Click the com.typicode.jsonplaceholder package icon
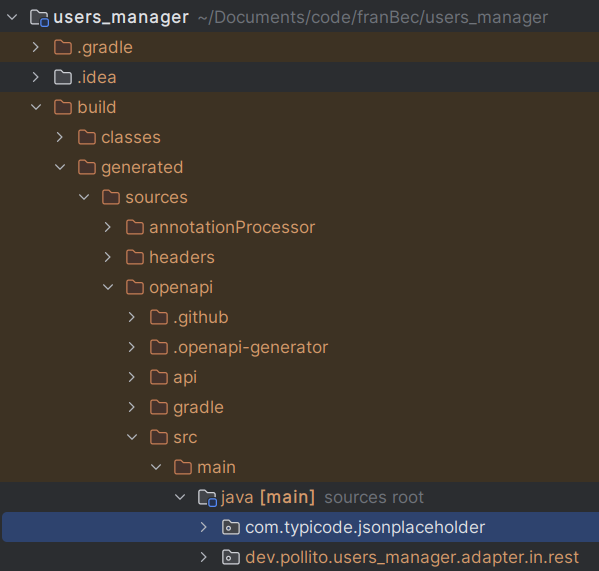The width and height of the screenshot is (599, 571). tap(231, 527)
